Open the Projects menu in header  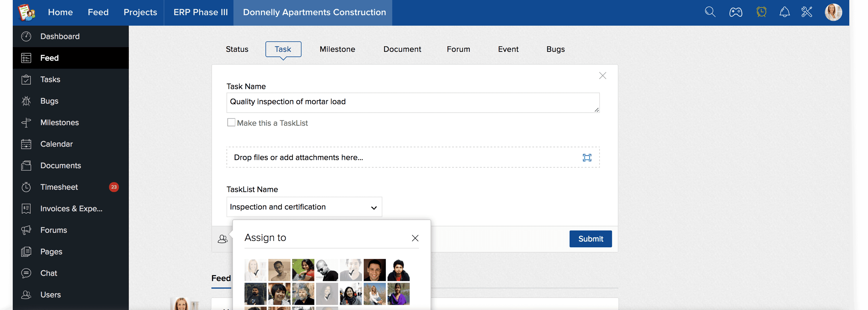(140, 12)
